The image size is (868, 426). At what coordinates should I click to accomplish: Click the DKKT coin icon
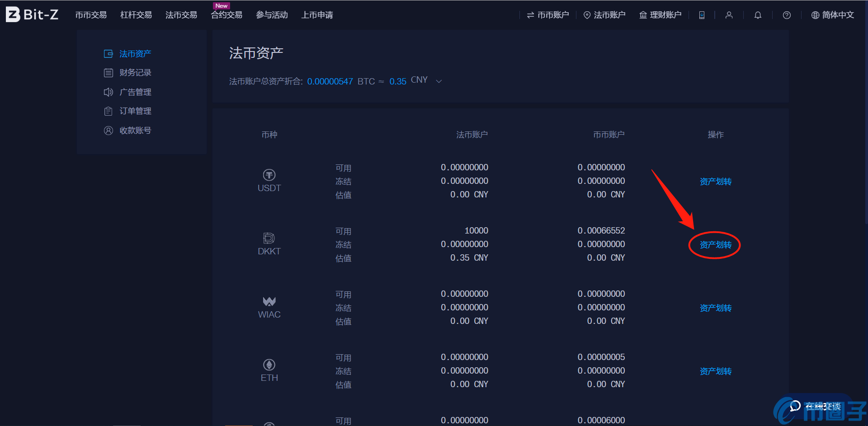pos(269,238)
